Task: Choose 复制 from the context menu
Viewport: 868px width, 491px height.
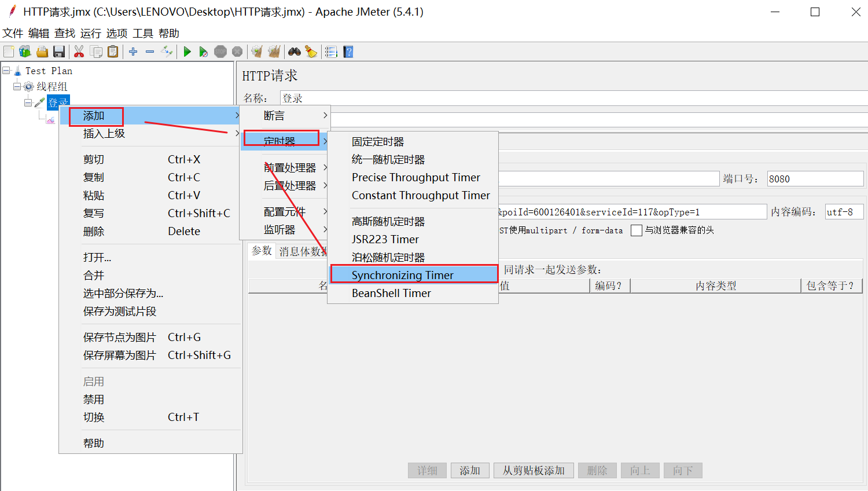Action: pos(150,178)
